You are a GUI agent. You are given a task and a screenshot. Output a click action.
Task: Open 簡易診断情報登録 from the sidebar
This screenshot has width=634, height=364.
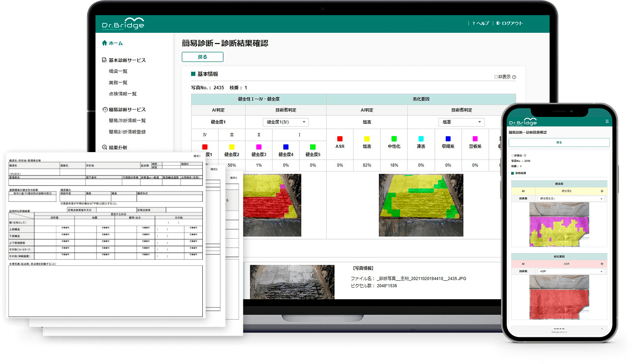127,131
